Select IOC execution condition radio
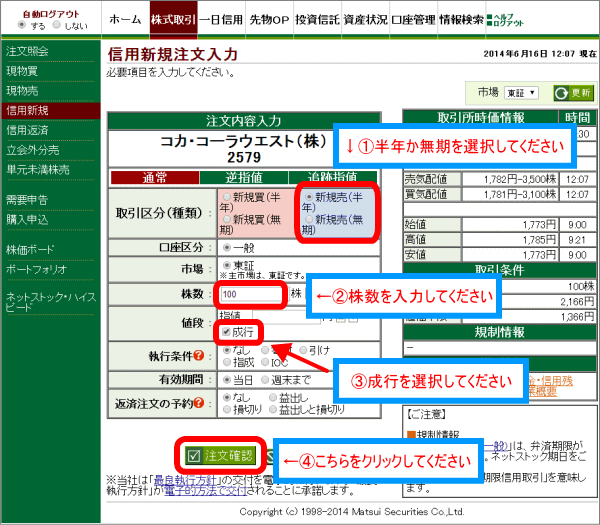This screenshot has height=525, width=600. 265,362
